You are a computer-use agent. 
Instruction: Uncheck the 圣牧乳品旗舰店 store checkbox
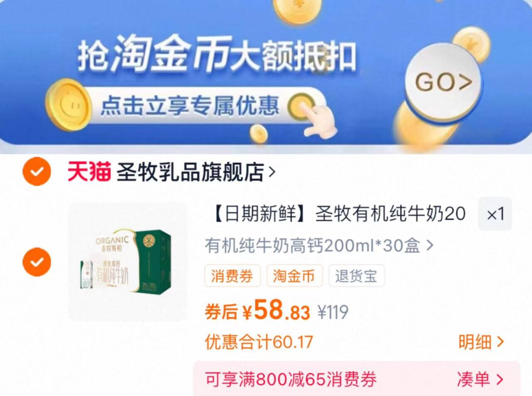coord(37,171)
